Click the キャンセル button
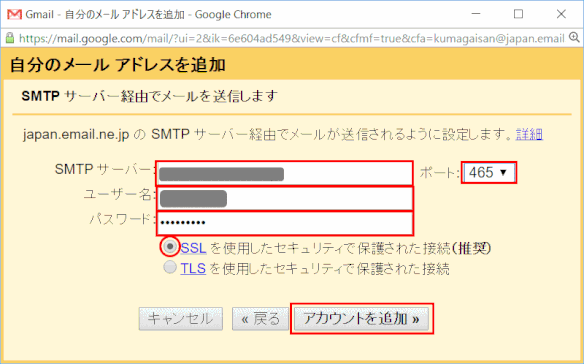This screenshot has width=584, height=364. 181,319
